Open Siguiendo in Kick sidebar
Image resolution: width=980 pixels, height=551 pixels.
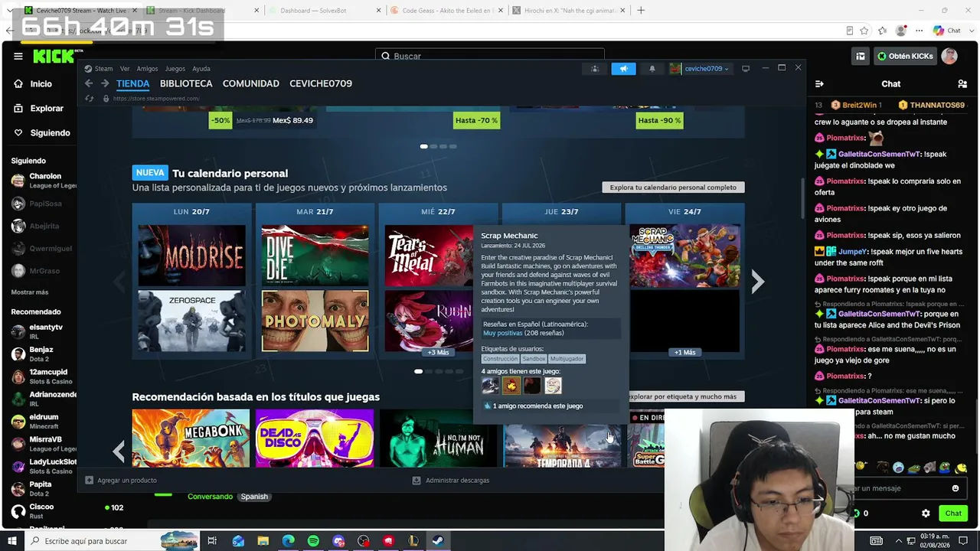[42, 133]
